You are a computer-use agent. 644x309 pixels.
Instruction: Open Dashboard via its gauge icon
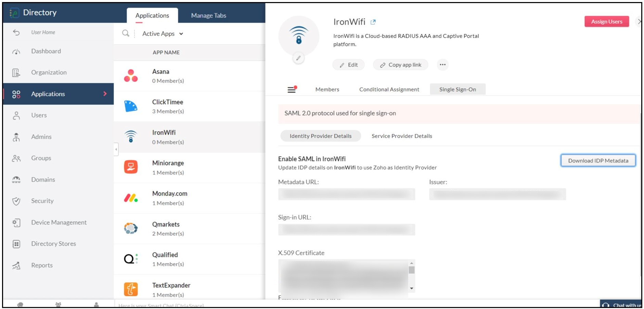pos(16,51)
